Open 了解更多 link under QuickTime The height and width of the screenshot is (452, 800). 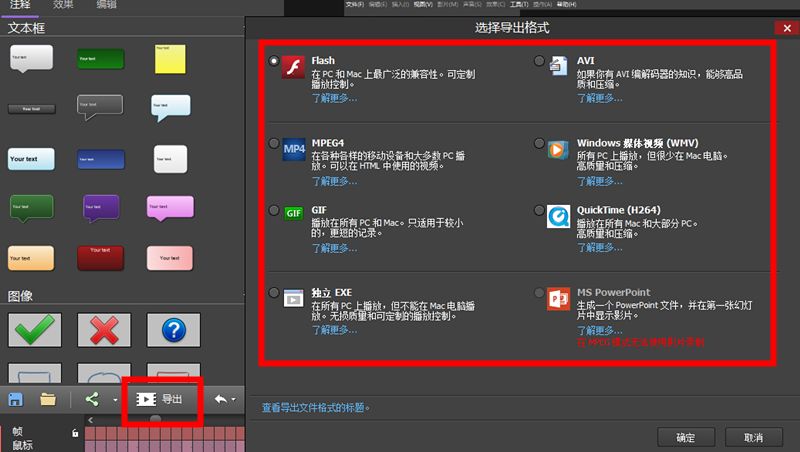point(599,247)
